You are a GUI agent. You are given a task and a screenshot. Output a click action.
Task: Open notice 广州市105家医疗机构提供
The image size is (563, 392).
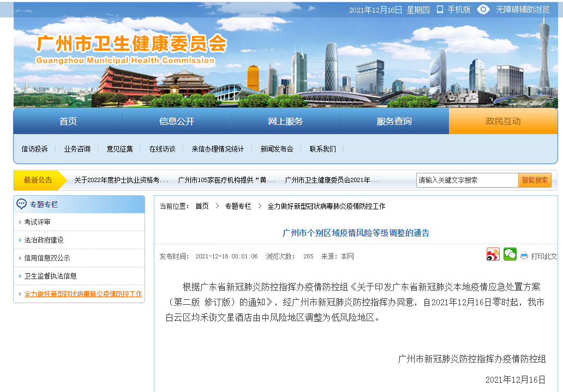click(226, 180)
